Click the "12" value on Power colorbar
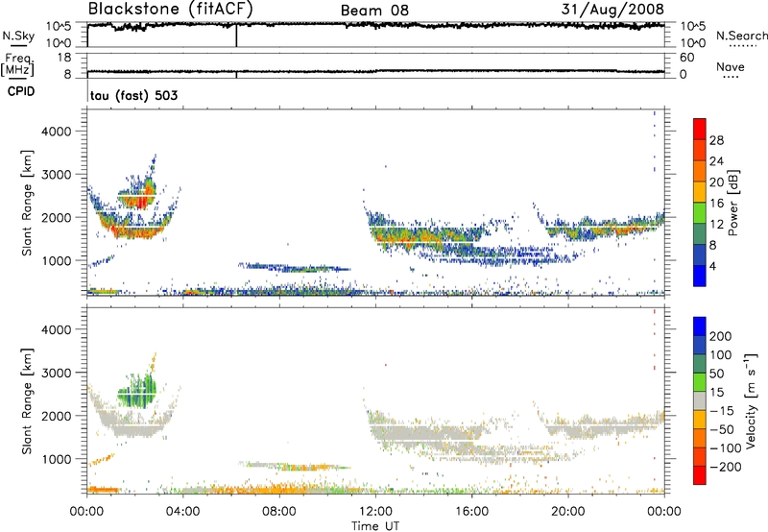 (x=716, y=225)
